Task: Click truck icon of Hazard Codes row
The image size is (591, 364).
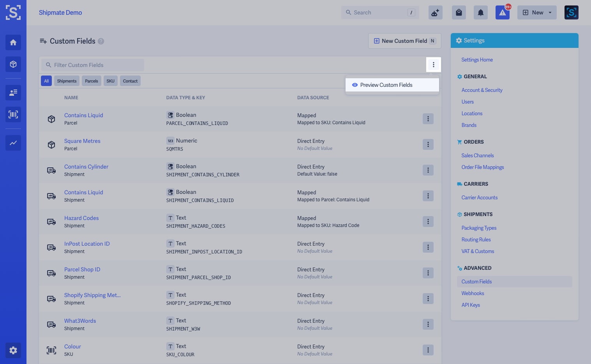Action: [51, 222]
